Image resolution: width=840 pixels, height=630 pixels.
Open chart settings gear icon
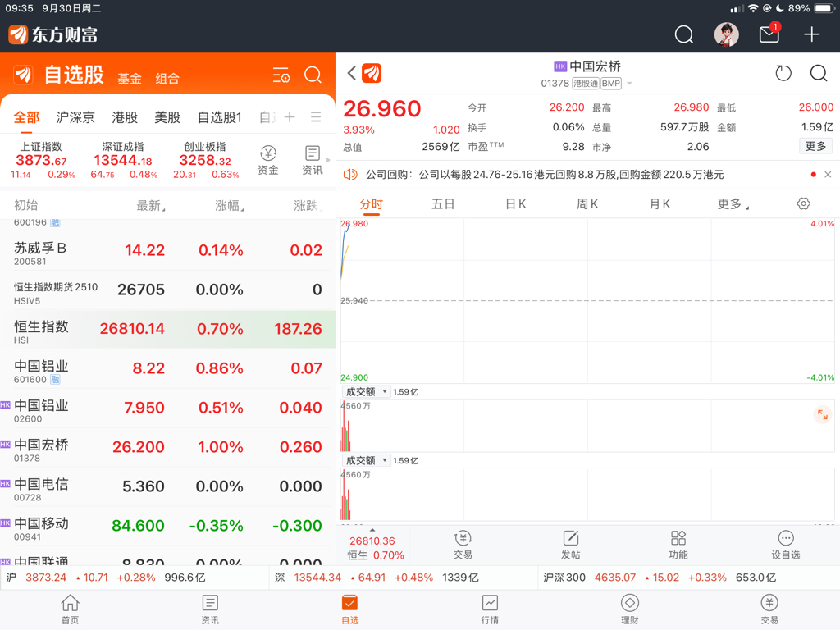pyautogui.click(x=804, y=203)
